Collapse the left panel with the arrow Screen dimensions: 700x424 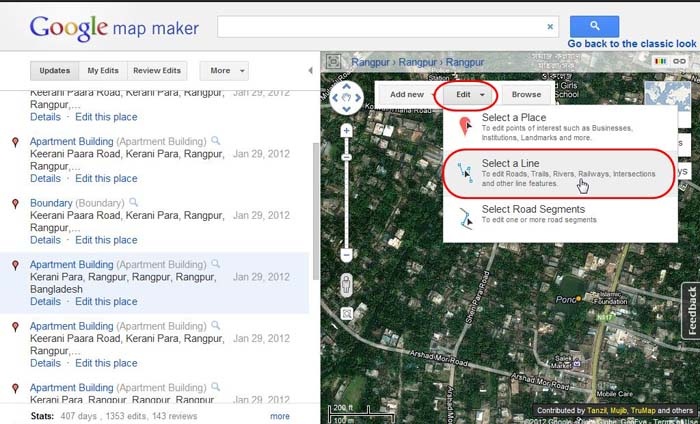point(310,71)
